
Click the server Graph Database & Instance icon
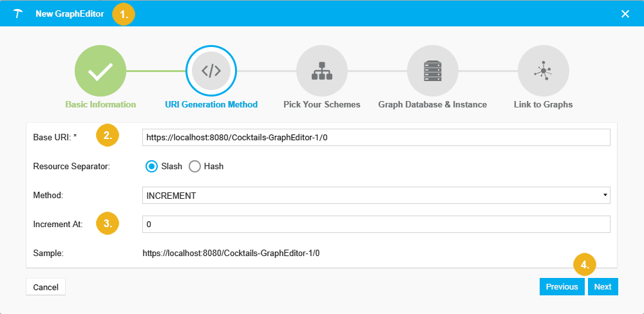tap(432, 71)
